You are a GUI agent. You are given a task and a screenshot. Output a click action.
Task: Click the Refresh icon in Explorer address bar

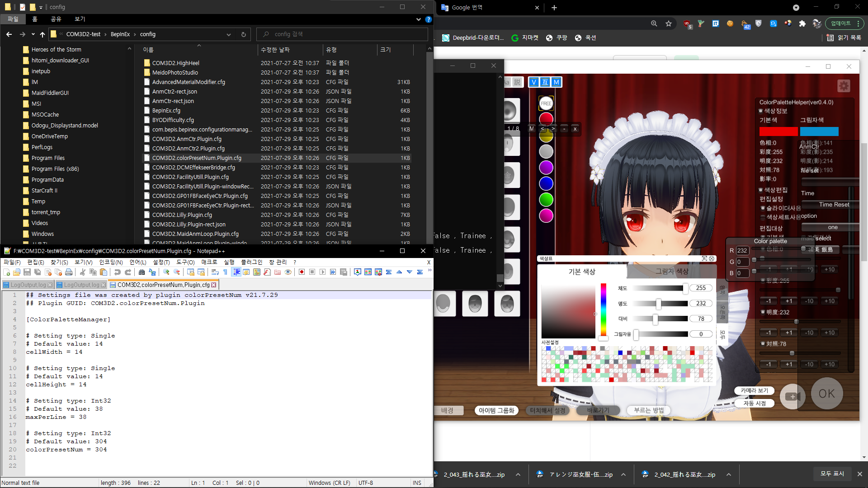(x=244, y=34)
